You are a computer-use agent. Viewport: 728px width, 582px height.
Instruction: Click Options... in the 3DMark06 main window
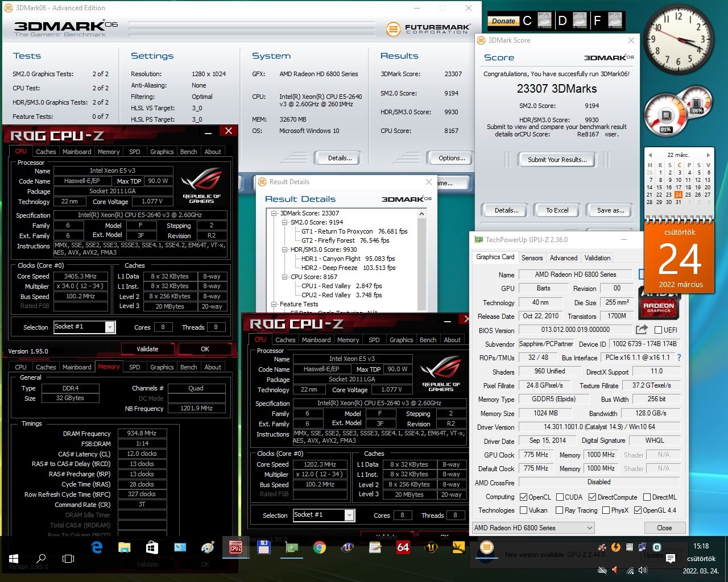[452, 158]
